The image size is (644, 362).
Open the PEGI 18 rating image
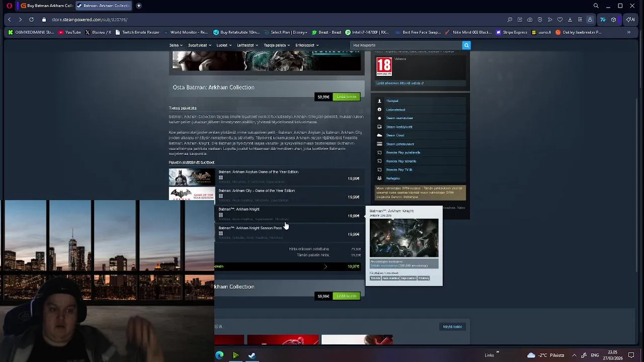tap(384, 66)
